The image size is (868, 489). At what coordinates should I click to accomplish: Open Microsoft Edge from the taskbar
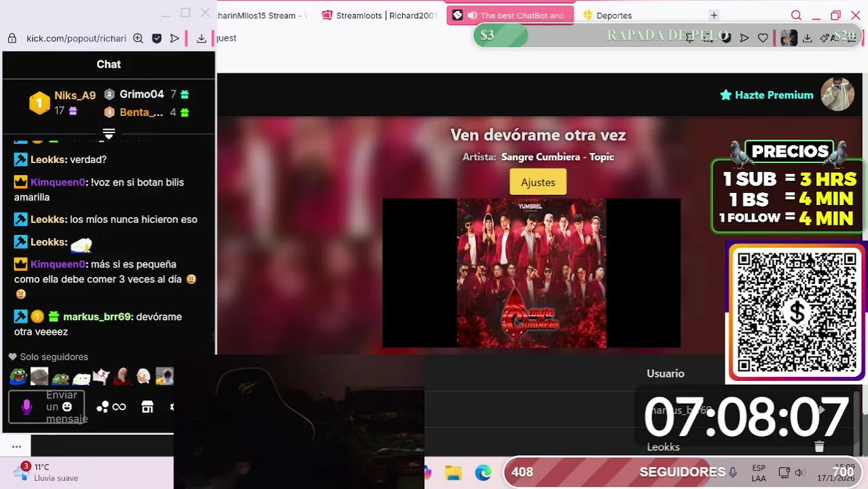[483, 473]
